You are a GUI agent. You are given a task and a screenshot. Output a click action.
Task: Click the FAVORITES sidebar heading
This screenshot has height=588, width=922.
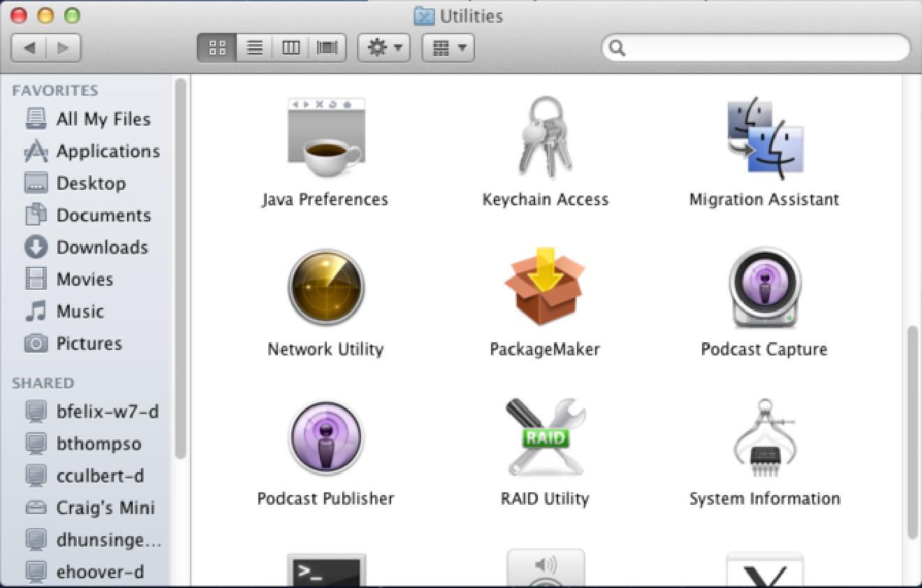pyautogui.click(x=55, y=91)
